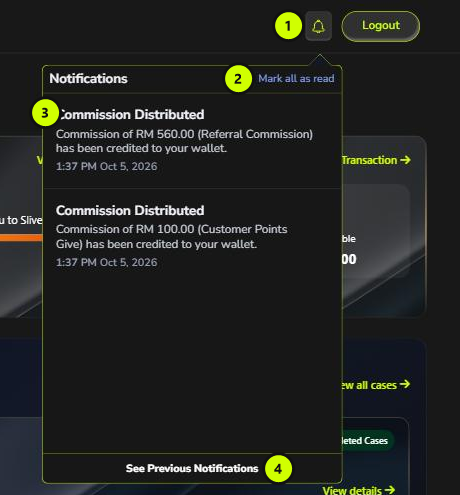Select the Completed Cases badge
This screenshot has width=460, height=495.
(367, 441)
